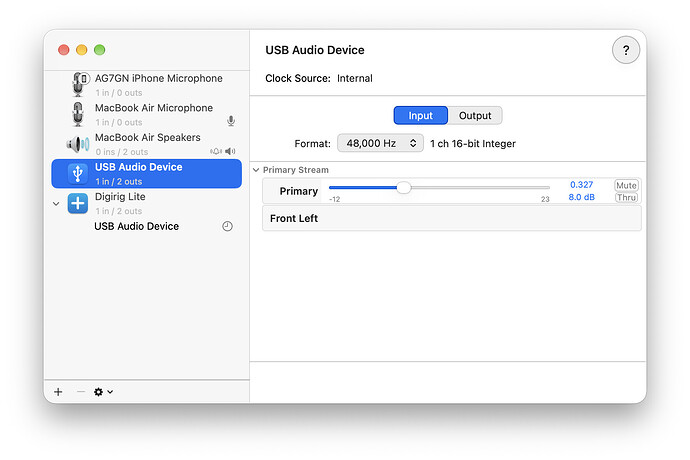Open the gear actions menu
The height and width of the screenshot is (460, 690).
(x=103, y=392)
